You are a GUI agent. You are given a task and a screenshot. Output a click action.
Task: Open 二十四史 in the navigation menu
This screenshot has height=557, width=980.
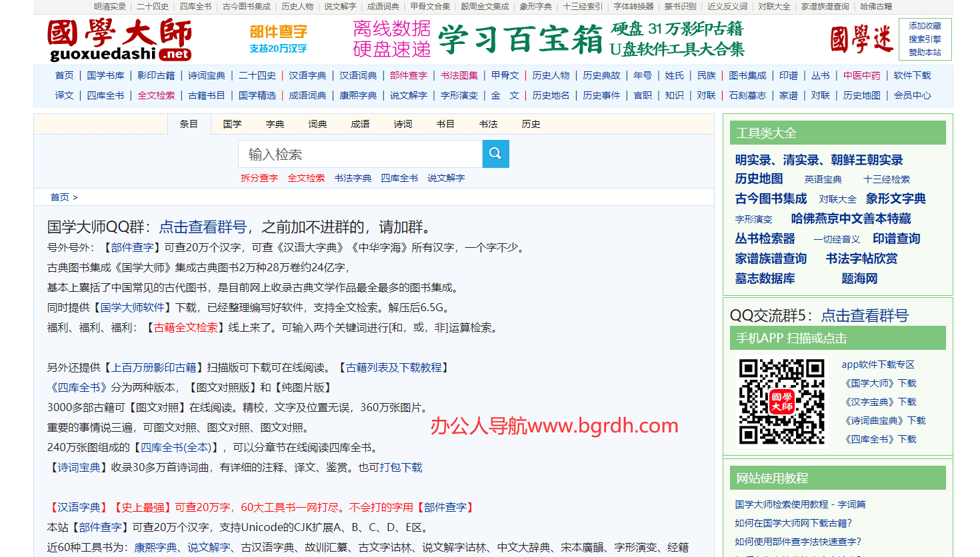click(257, 75)
